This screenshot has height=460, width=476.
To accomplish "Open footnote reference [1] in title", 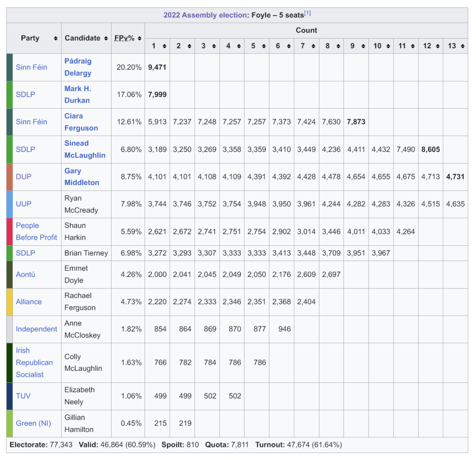I will click(308, 13).
